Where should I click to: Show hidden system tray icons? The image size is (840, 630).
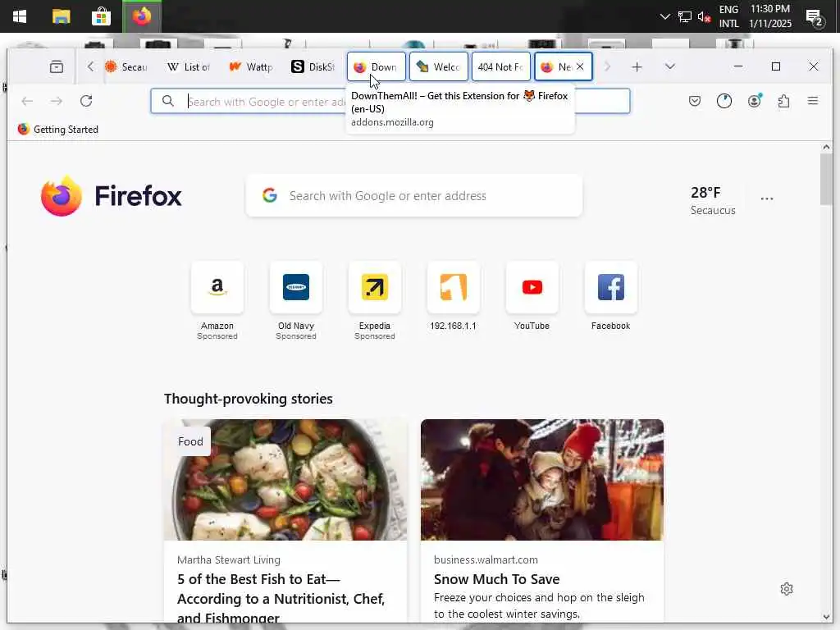click(x=664, y=16)
